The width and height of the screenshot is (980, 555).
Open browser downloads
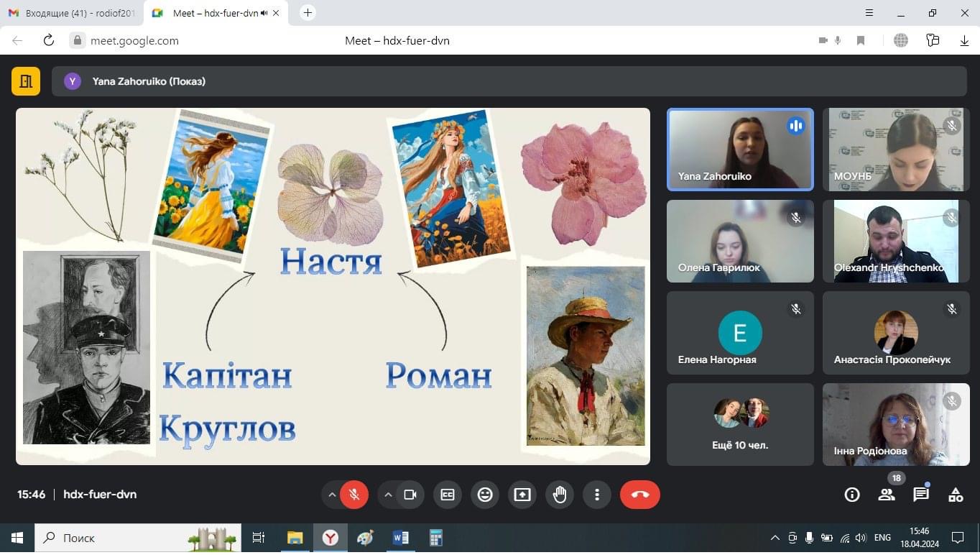click(965, 40)
